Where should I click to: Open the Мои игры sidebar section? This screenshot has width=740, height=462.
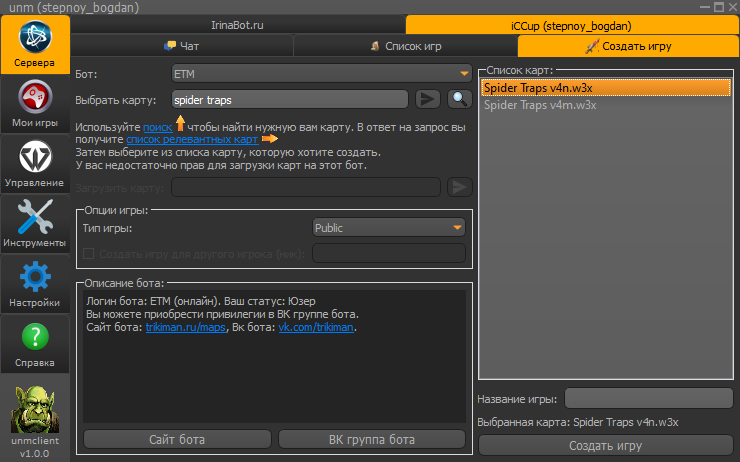click(x=35, y=104)
